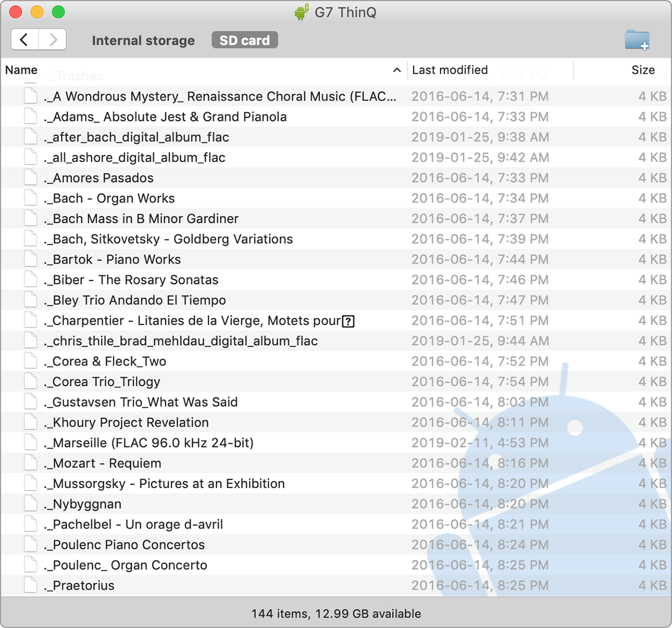Screen dimensions: 672x628
Task: Click the Android icon in the title bar
Action: 302,12
